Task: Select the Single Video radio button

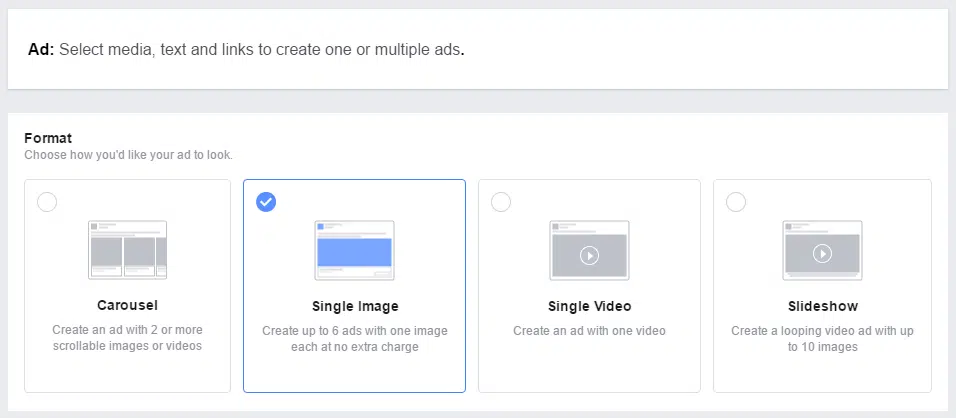Action: pos(501,202)
